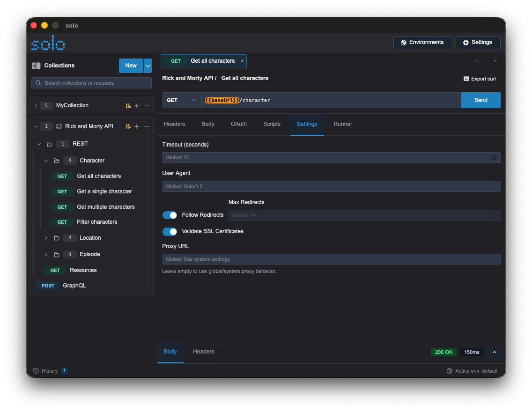This screenshot has height=412, width=532.
Task: Open the GET method dropdown
Action: [x=182, y=100]
